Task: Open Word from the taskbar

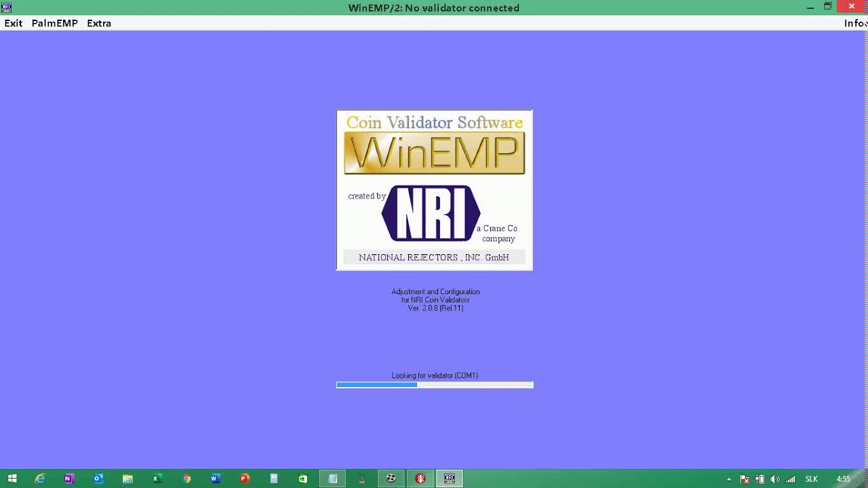Action: tap(215, 479)
